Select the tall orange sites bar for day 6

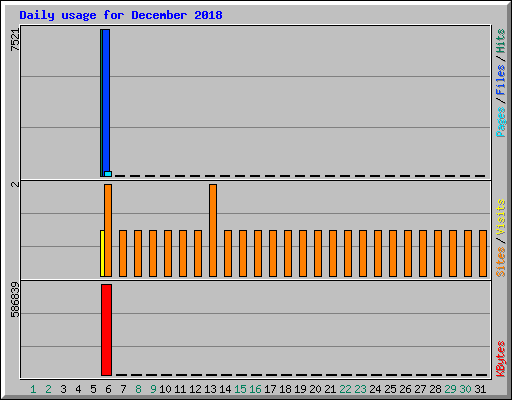tap(108, 230)
